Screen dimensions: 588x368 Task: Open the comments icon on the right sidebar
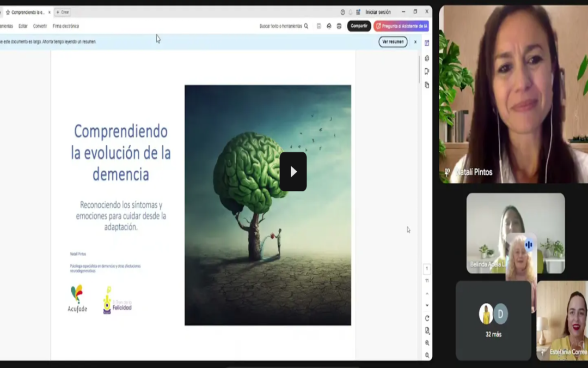click(427, 58)
